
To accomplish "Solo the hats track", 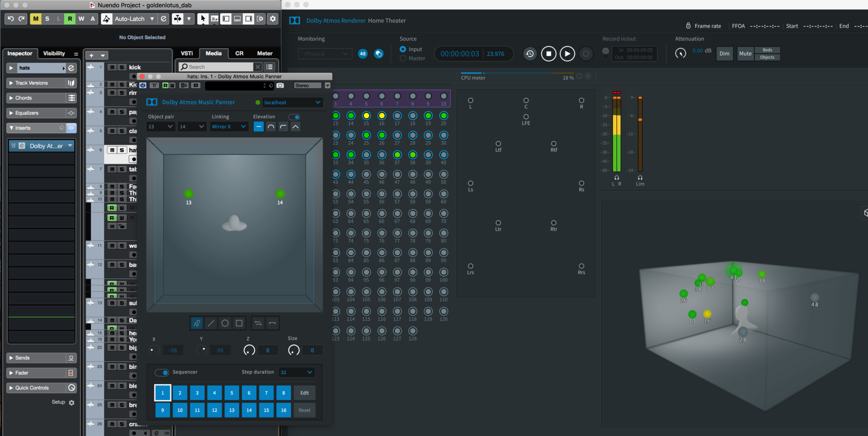I will pos(122,150).
